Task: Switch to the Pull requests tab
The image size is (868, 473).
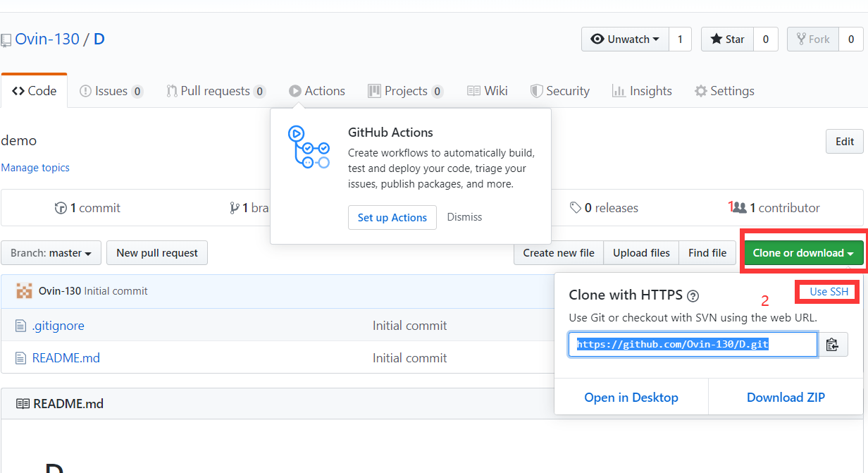Action: tap(215, 91)
